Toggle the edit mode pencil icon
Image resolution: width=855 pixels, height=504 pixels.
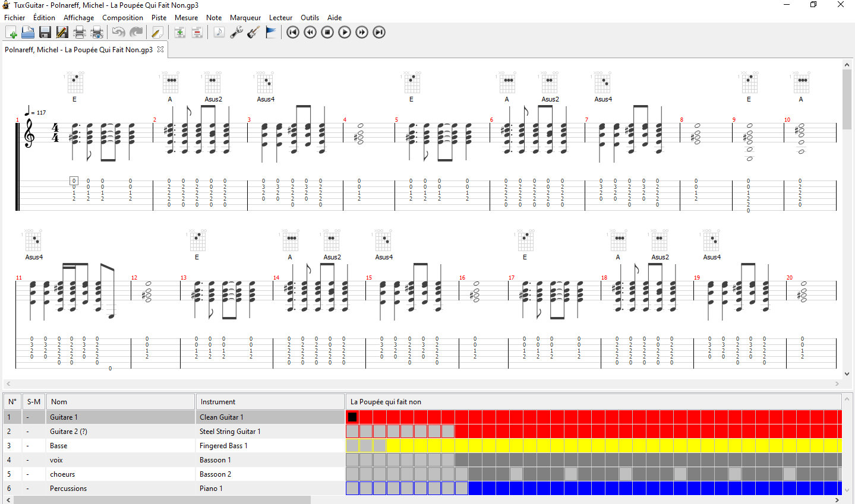(x=157, y=32)
